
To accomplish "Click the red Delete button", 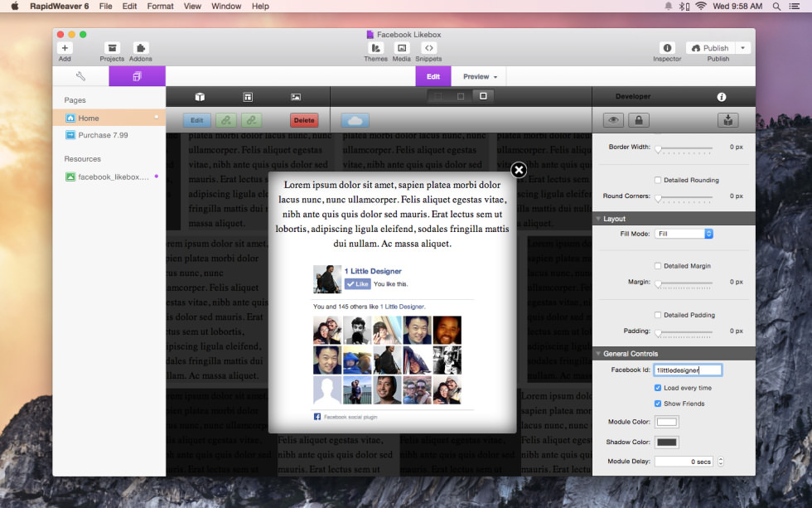I will coord(304,120).
